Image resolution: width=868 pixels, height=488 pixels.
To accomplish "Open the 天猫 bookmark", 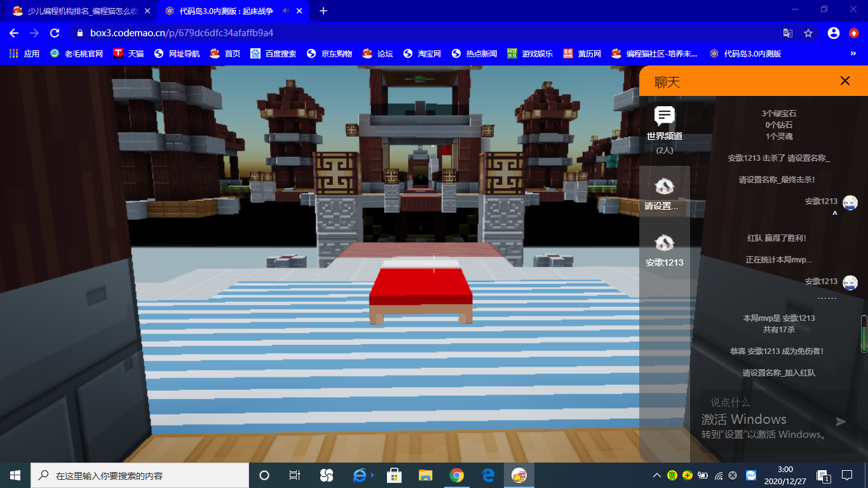I will (x=128, y=54).
